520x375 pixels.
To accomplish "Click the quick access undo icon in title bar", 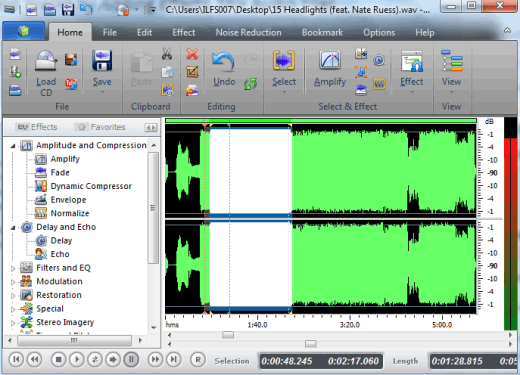I will pos(86,9).
